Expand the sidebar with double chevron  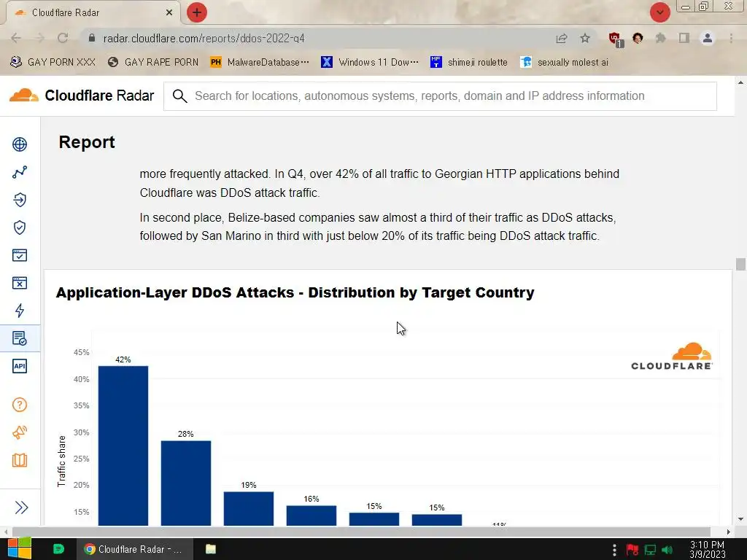[x=21, y=507]
